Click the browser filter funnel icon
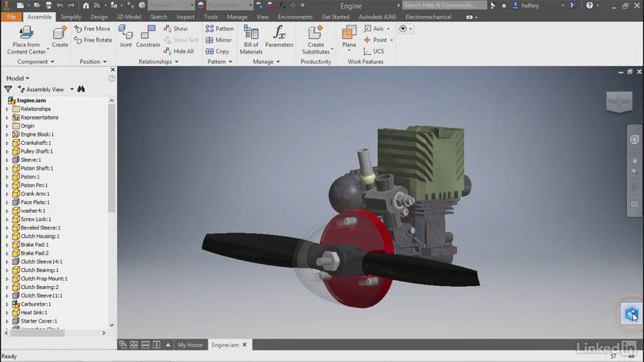Viewport: 644px width, 362px height. (8, 89)
